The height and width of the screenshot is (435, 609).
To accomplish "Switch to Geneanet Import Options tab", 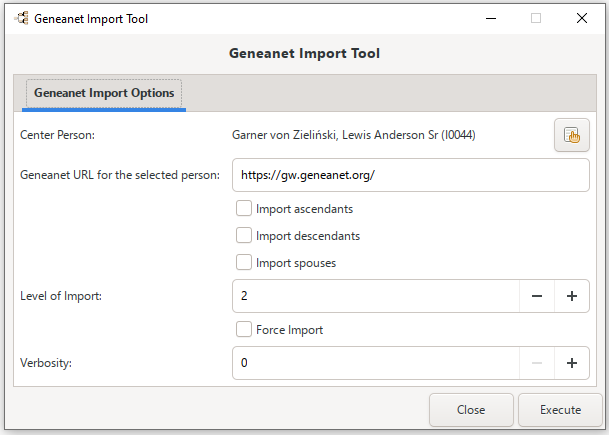I will tap(104, 93).
